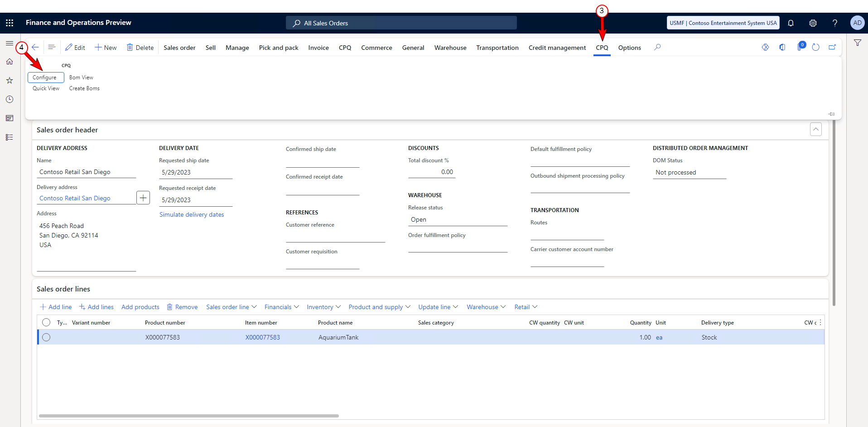Open the filter pane funnel icon

[858, 43]
